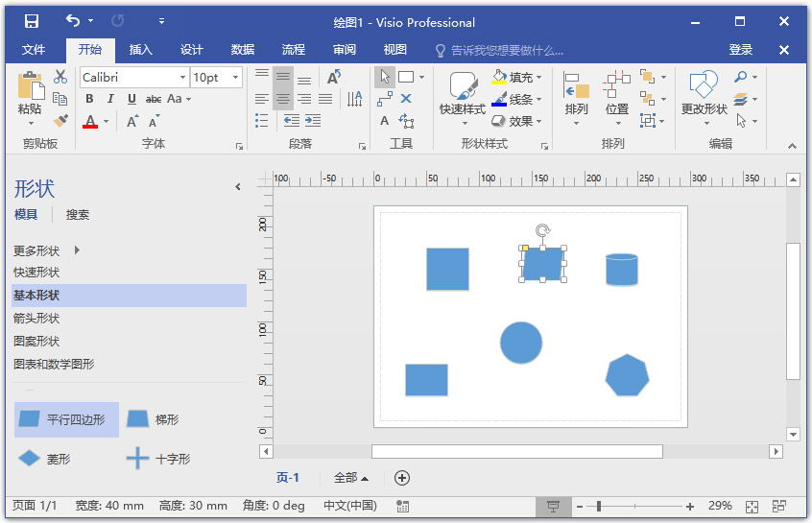Image resolution: width=812 pixels, height=523 pixels.
Task: Copy selection with the Copy icon
Action: coord(60,99)
